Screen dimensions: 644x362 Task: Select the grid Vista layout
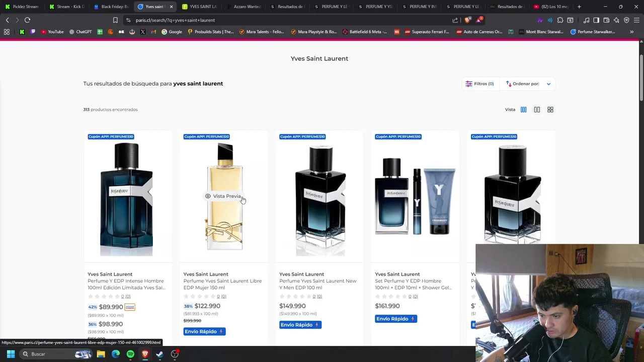[550, 110]
